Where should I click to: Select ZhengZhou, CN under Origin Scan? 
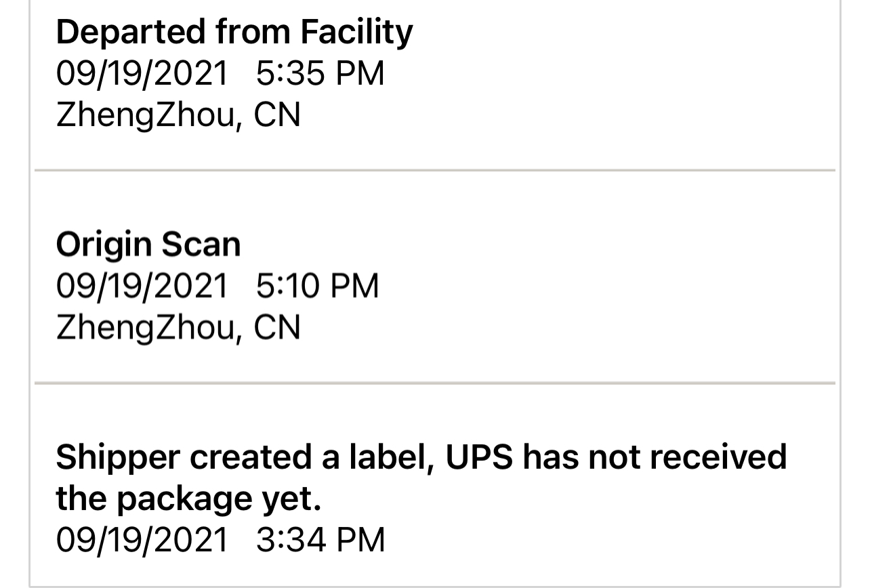(178, 328)
